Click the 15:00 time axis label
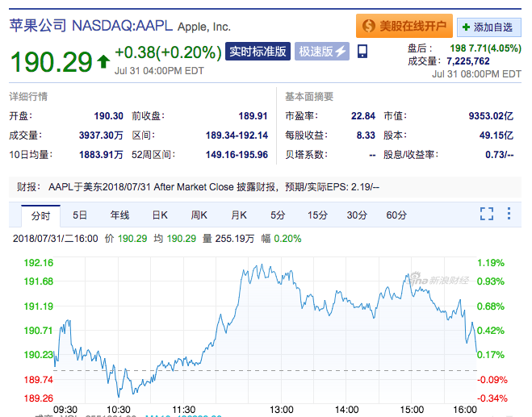This screenshot has height=417, width=532. tap(412, 410)
